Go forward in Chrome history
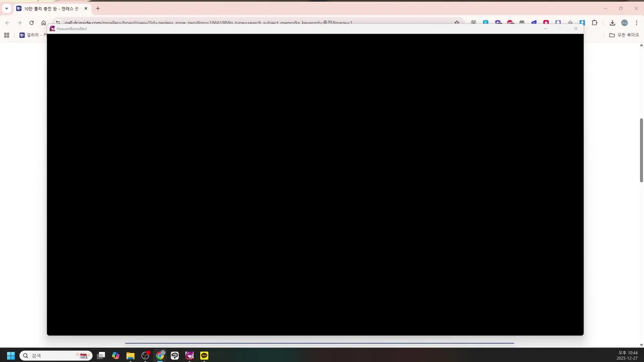The height and width of the screenshot is (362, 644). (19, 23)
